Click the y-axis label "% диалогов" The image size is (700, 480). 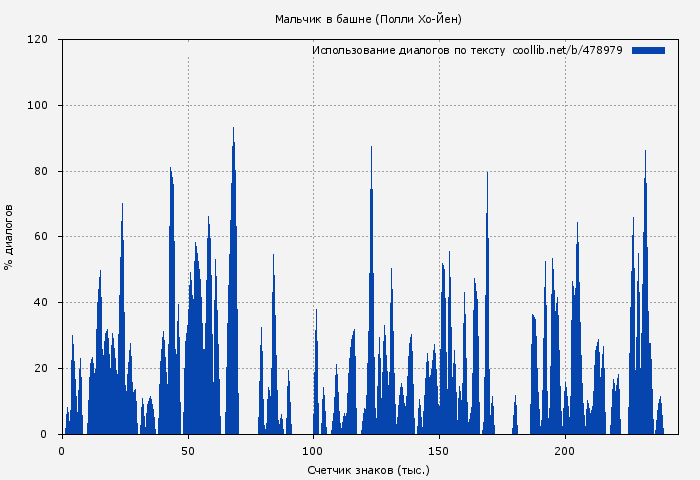point(9,237)
